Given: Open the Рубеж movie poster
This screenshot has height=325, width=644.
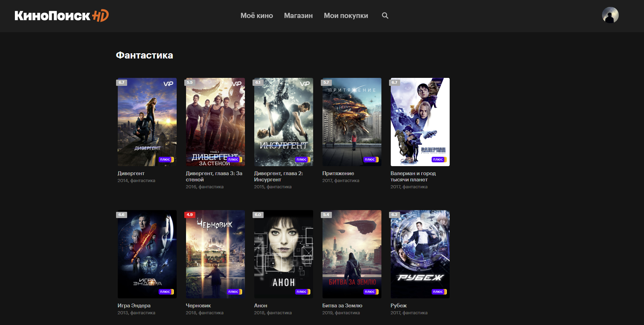Looking at the screenshot, I should 420,254.
